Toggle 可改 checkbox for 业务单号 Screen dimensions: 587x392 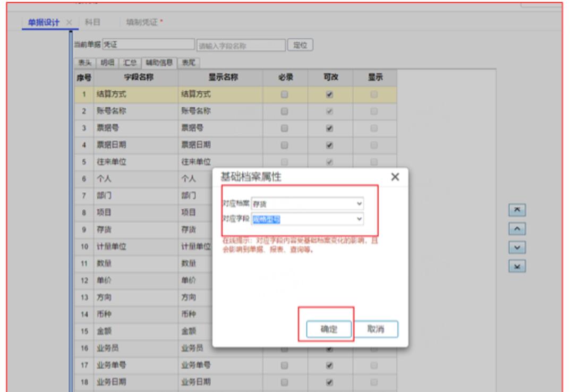[329, 365]
